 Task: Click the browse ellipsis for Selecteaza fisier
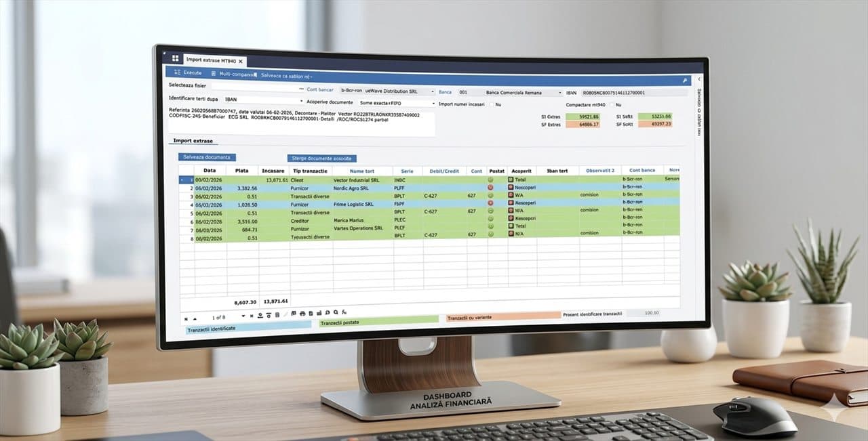[300, 89]
